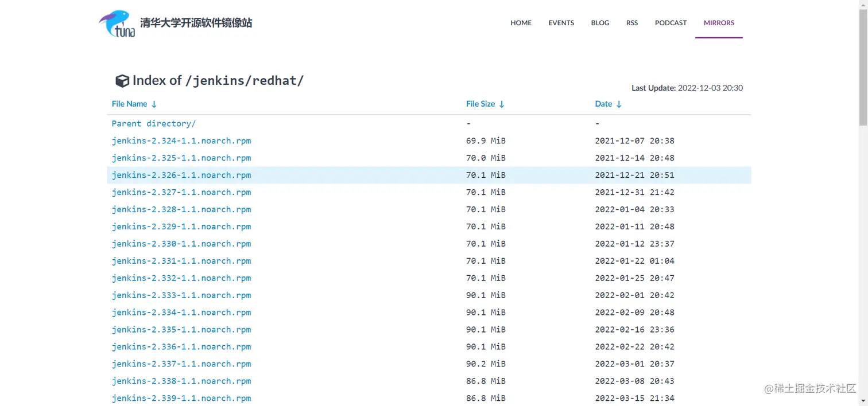Download jenkins-2.332-1.1.noarch.rpm
This screenshot has height=406, width=868.
pyautogui.click(x=181, y=278)
